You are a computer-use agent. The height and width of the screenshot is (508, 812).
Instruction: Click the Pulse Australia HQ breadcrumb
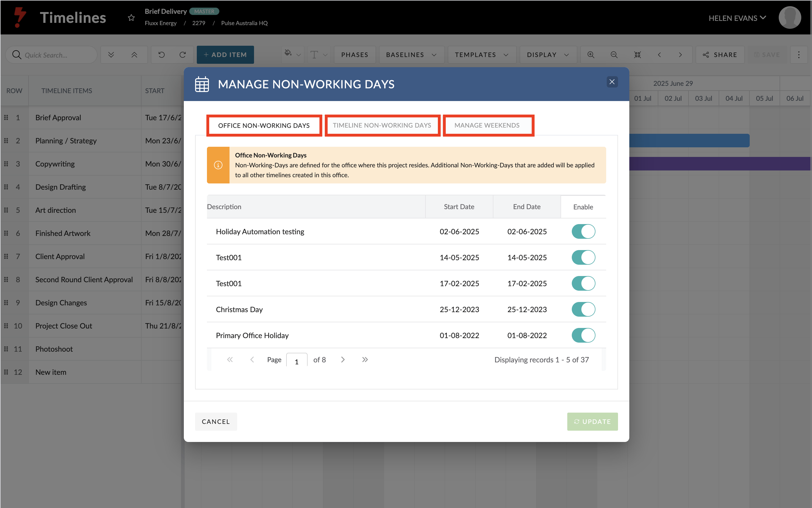pyautogui.click(x=244, y=23)
